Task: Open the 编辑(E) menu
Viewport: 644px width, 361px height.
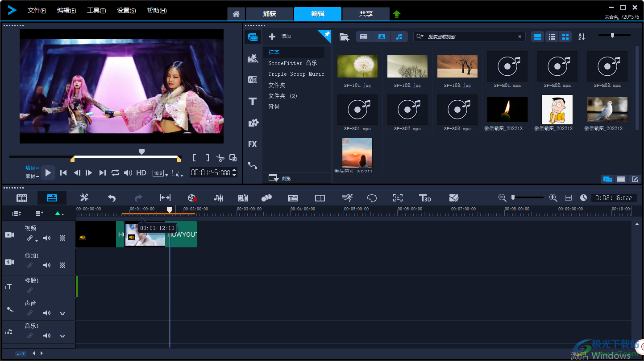Action: pyautogui.click(x=66, y=11)
